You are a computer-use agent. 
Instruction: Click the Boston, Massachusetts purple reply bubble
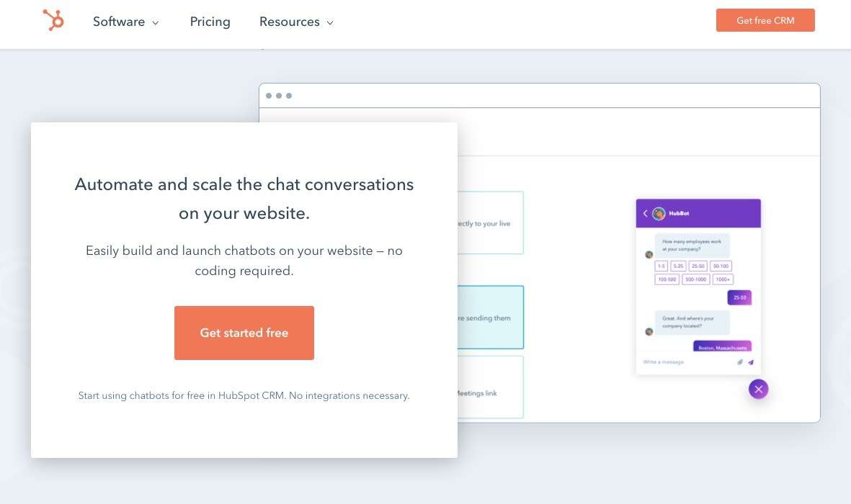coord(722,346)
